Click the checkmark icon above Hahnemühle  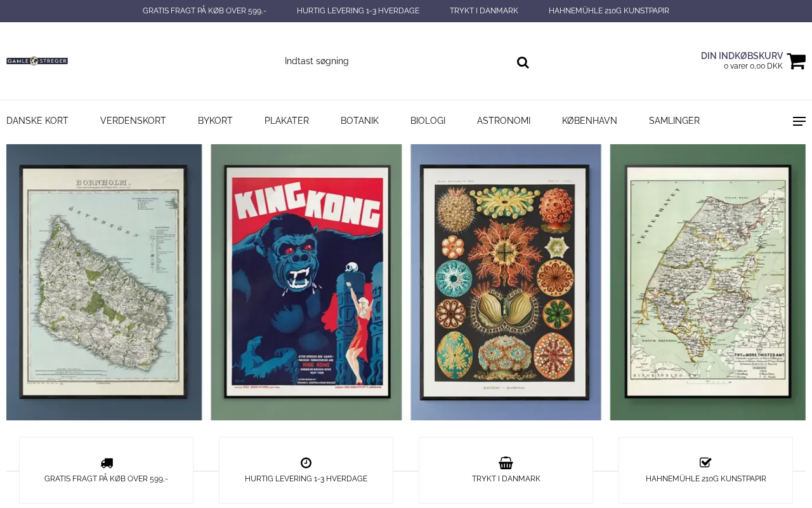point(705,462)
